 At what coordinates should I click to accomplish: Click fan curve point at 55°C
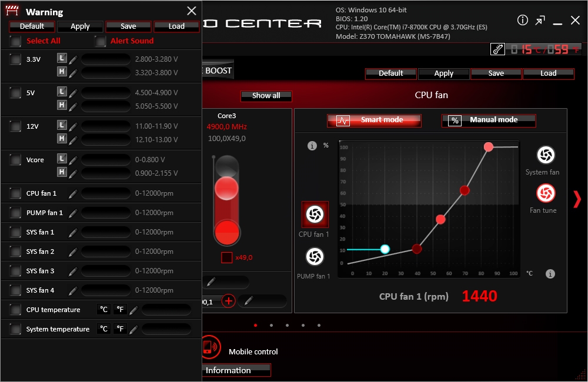coord(440,219)
